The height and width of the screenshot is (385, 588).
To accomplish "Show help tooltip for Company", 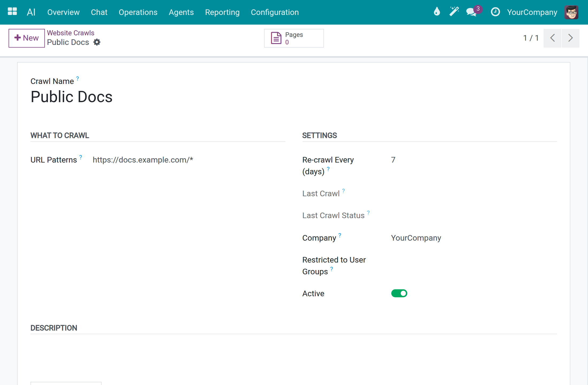I will (x=340, y=235).
